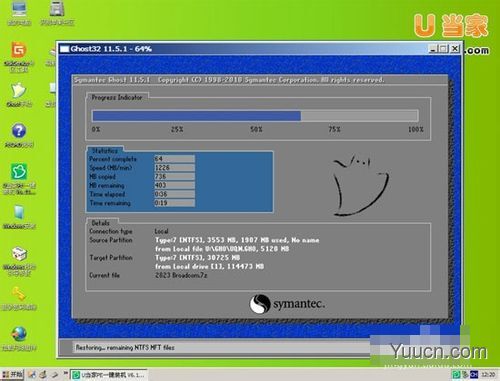
Task: Click the taskbar clock showing 12:20
Action: (x=488, y=375)
